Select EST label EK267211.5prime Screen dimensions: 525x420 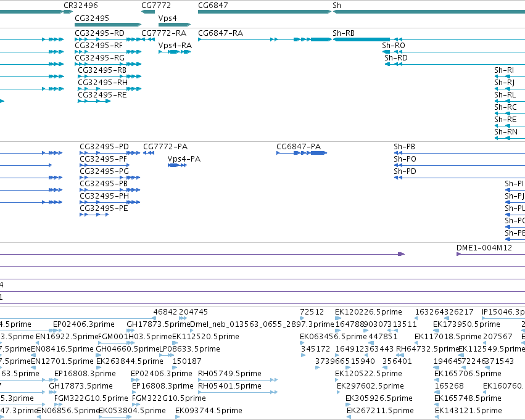381,411
